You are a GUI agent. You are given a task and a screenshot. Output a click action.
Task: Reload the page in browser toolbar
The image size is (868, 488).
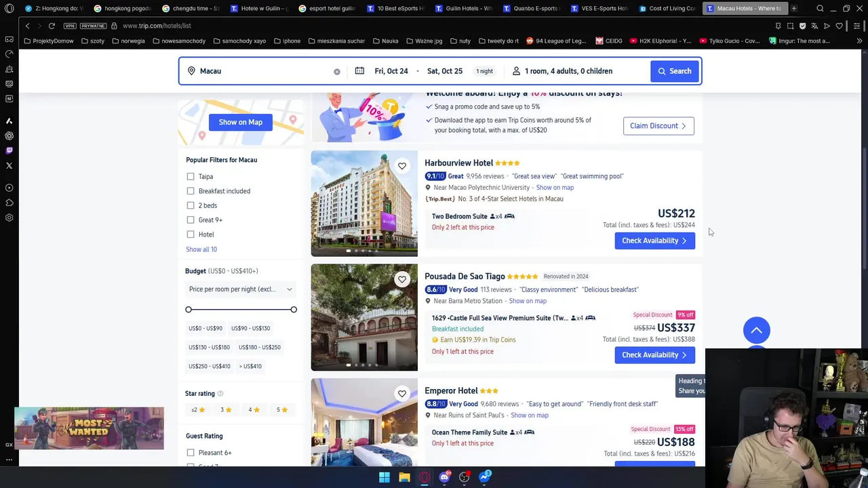coord(52,26)
